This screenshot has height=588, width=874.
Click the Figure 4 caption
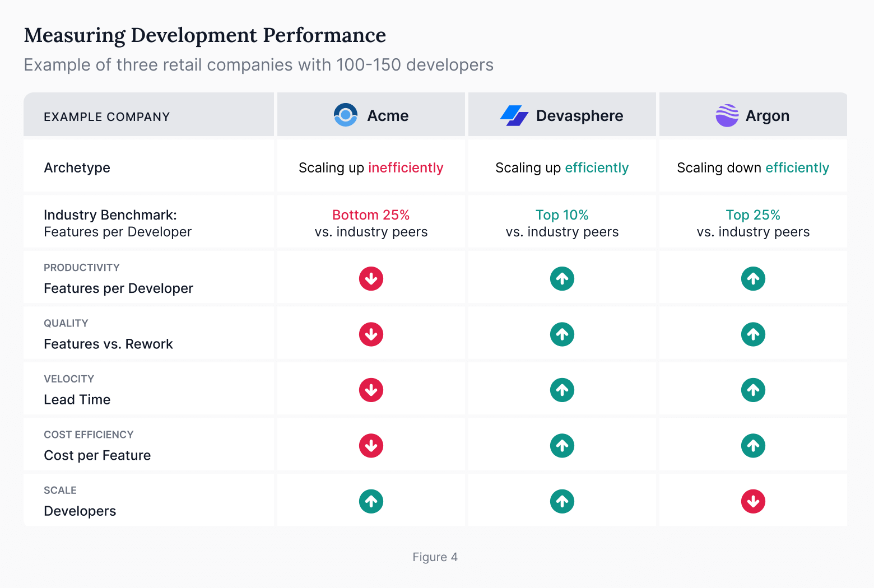tap(435, 557)
